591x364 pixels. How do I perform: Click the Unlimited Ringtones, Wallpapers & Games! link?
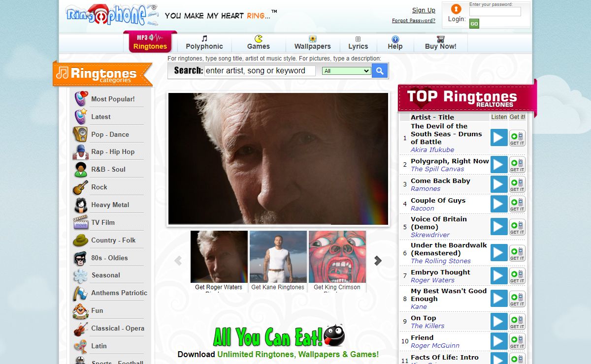(298, 354)
